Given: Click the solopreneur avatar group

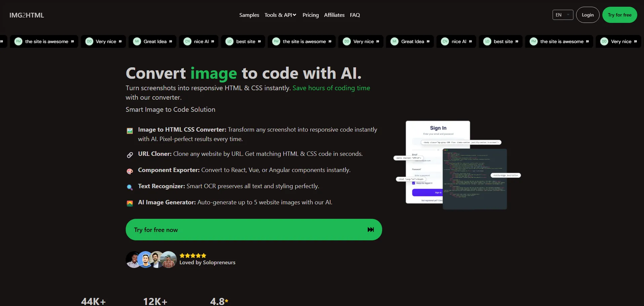Looking at the screenshot, I should (151, 260).
